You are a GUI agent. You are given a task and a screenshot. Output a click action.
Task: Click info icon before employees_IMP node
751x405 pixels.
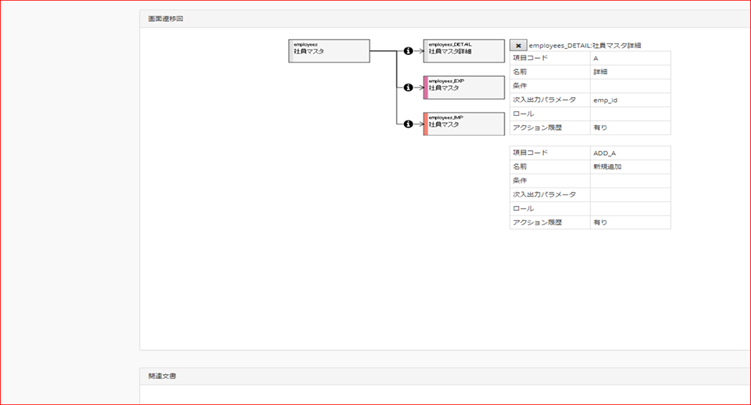click(x=408, y=124)
